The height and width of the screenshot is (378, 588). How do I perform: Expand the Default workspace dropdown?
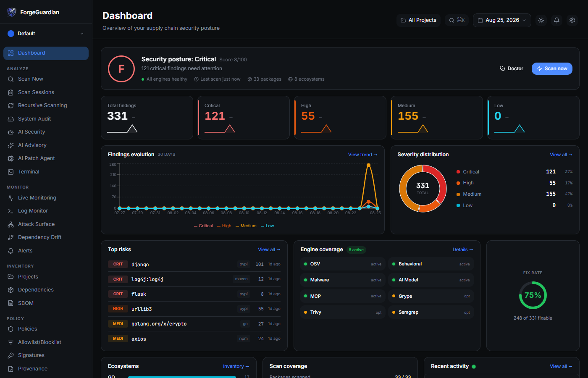click(46, 34)
